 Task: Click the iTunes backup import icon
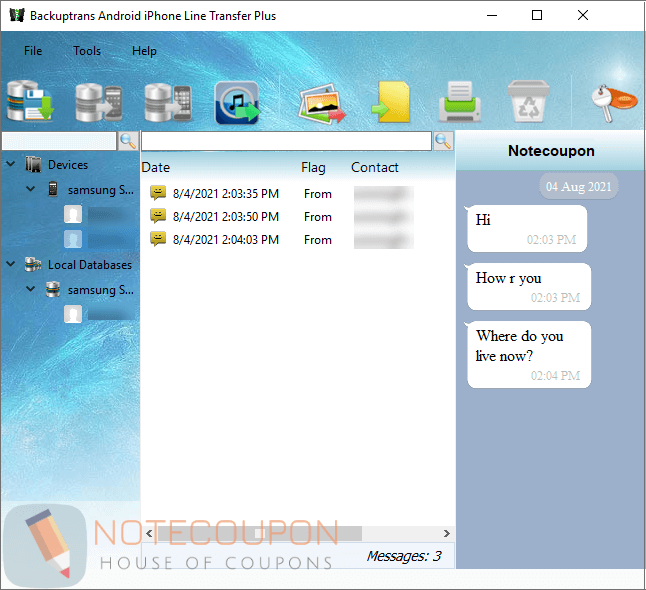tap(237, 103)
